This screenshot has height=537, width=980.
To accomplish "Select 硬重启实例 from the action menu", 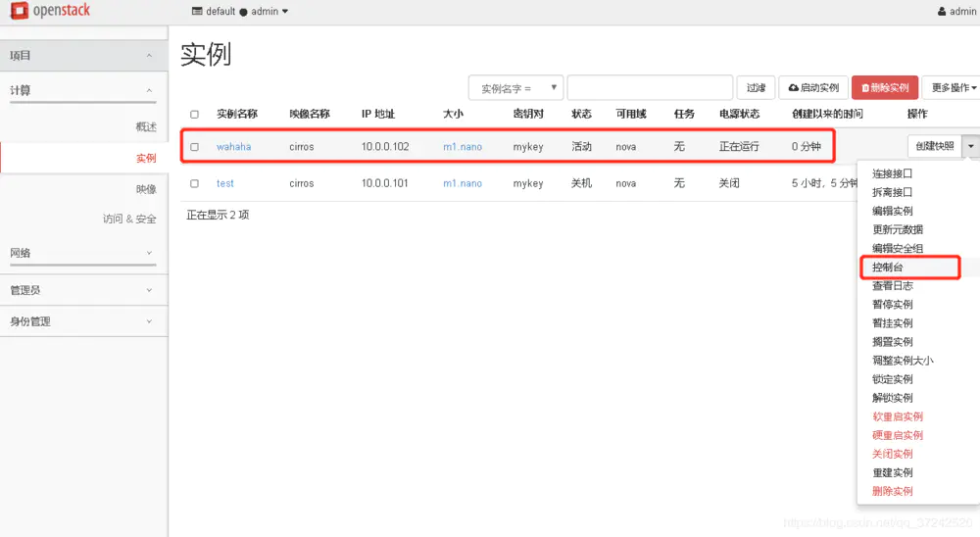I will tap(898, 436).
